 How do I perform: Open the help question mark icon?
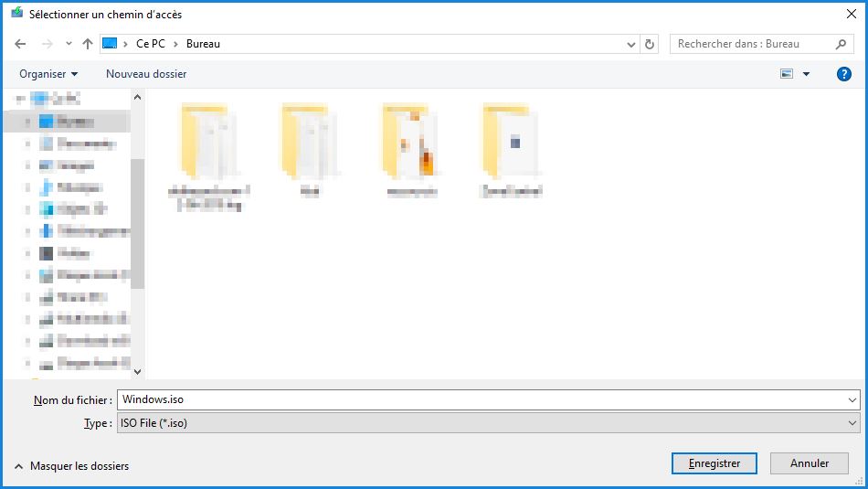coord(843,74)
